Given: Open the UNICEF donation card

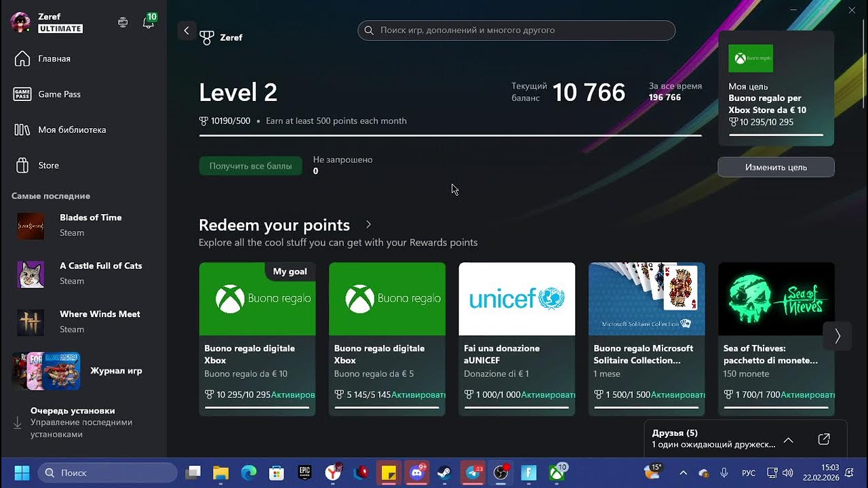Looking at the screenshot, I should (517, 339).
